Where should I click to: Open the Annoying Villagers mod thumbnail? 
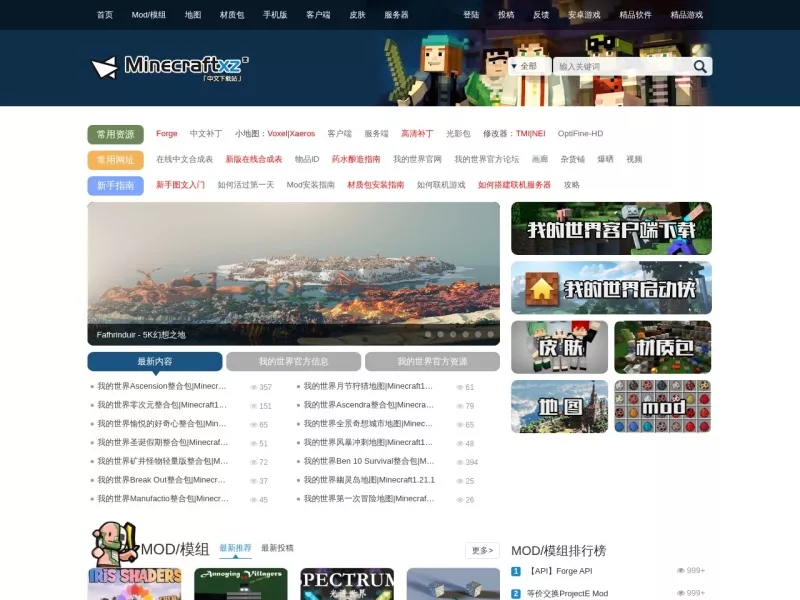[x=241, y=584]
